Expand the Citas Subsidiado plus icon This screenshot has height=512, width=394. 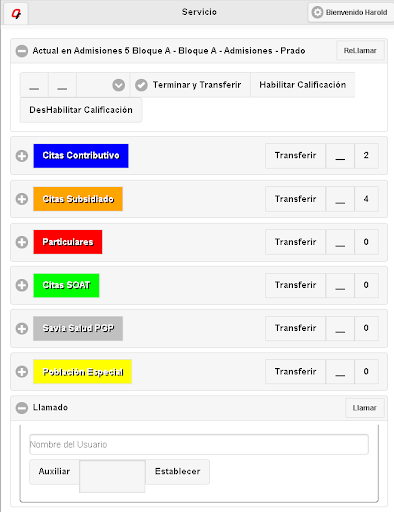(22, 199)
